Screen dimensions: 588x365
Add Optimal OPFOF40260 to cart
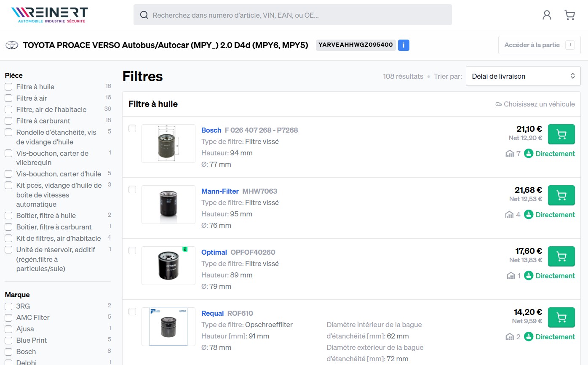tap(561, 256)
